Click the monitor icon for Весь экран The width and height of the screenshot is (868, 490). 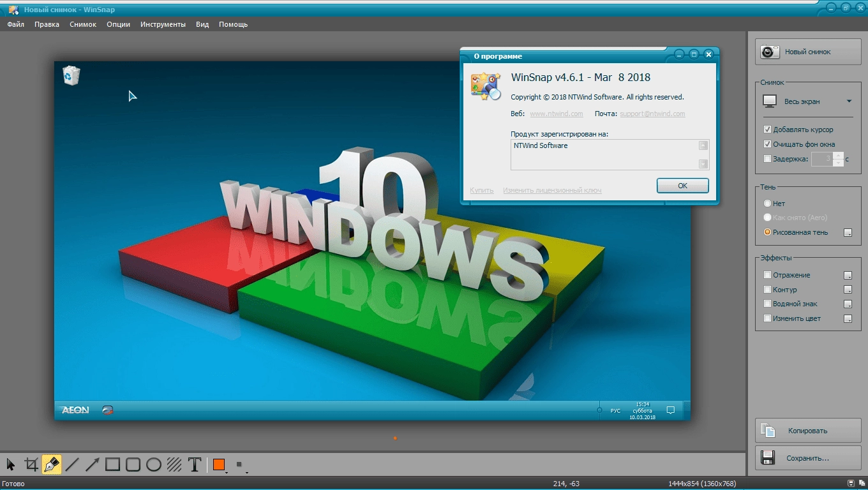(770, 101)
